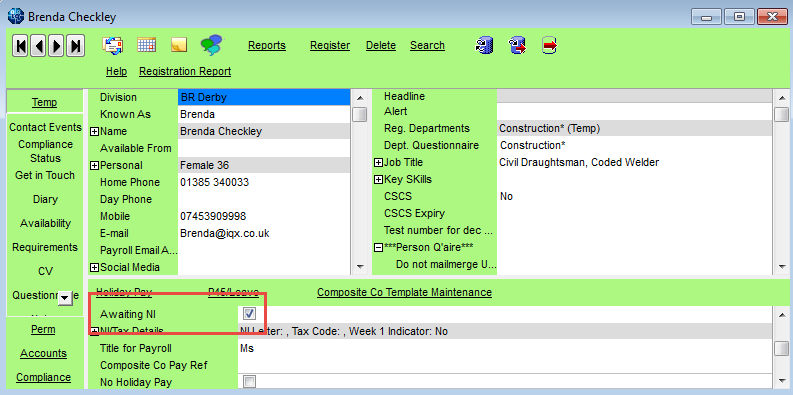This screenshot has width=793, height=395.
Task: Expand the Personal field group
Action: coord(94,165)
